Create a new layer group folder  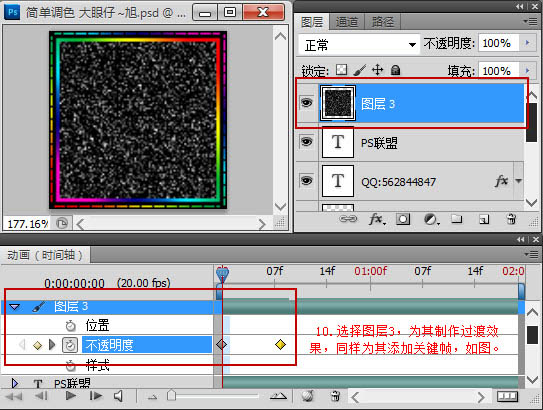tap(456, 219)
